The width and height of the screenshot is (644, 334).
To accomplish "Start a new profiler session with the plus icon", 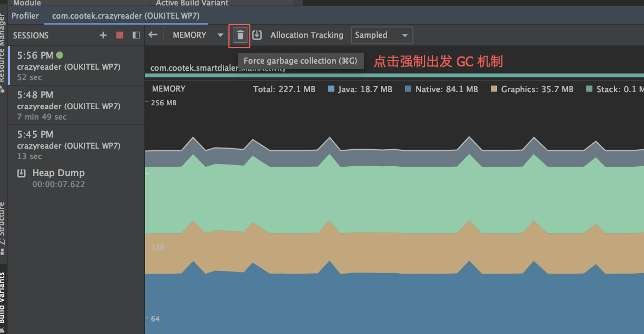I will pos(103,35).
